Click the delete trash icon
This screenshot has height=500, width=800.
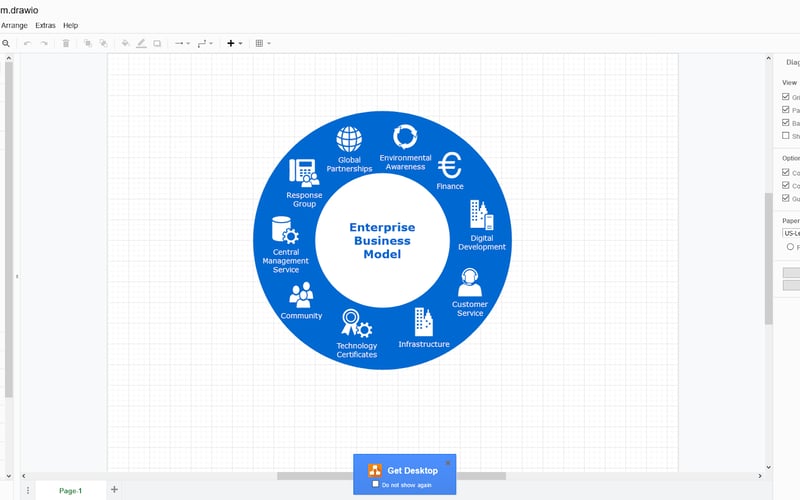pos(66,44)
